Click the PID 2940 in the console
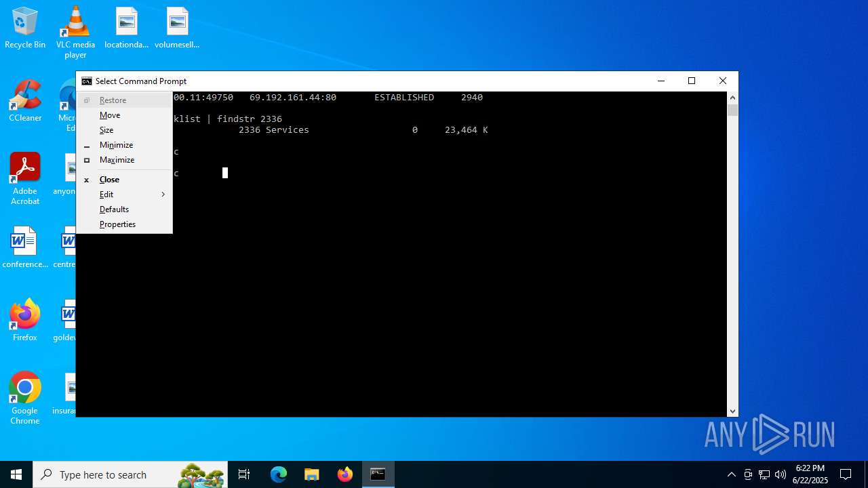The width and height of the screenshot is (868, 488). [x=472, y=98]
